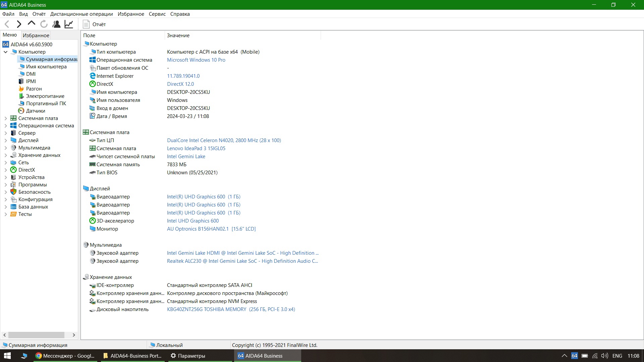Click the DualCore Intel Celeron N4020 link

click(x=224, y=140)
